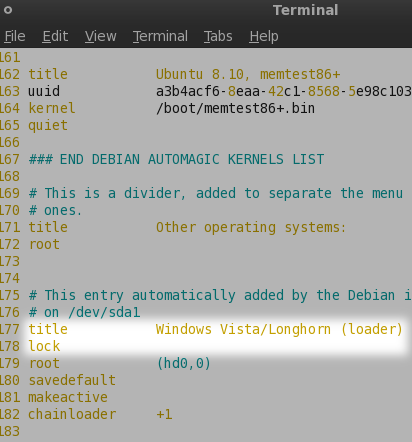Click the 'savedefault' keyword
The width and height of the screenshot is (412, 442).
tap(72, 380)
